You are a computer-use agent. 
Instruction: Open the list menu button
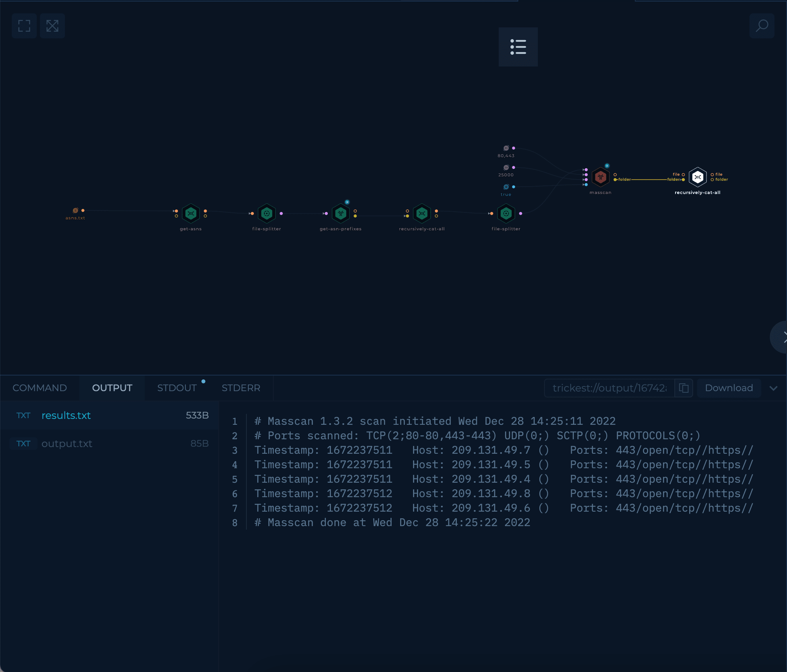click(518, 47)
